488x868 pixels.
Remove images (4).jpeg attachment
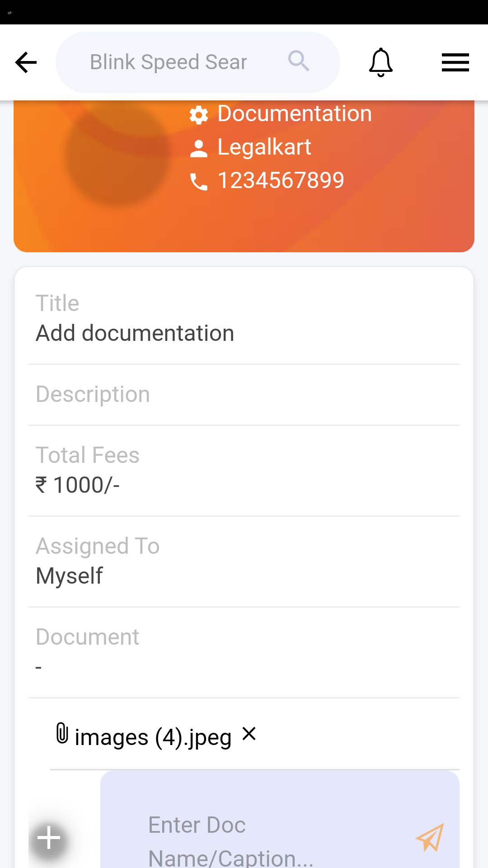point(249,733)
